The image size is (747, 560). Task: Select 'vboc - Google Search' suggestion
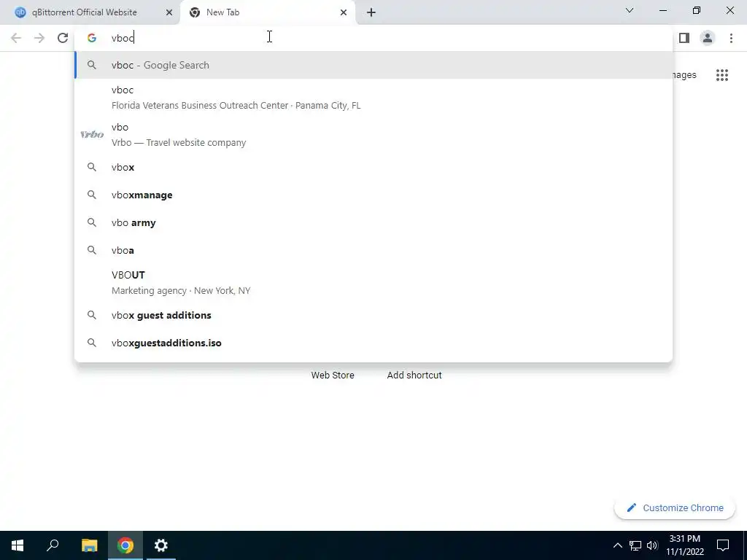point(374,65)
